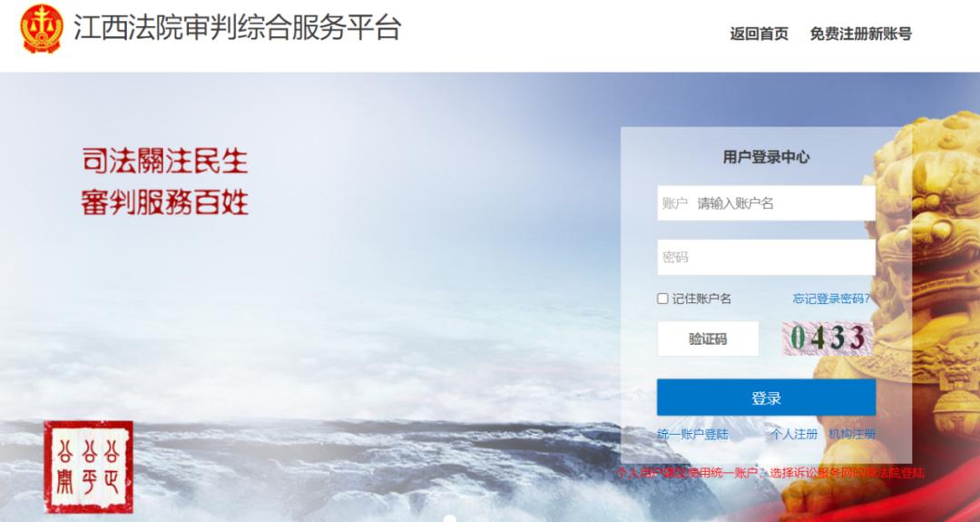Toggle the 记住账户名 checkbox
The width and height of the screenshot is (980, 522).
point(662,299)
